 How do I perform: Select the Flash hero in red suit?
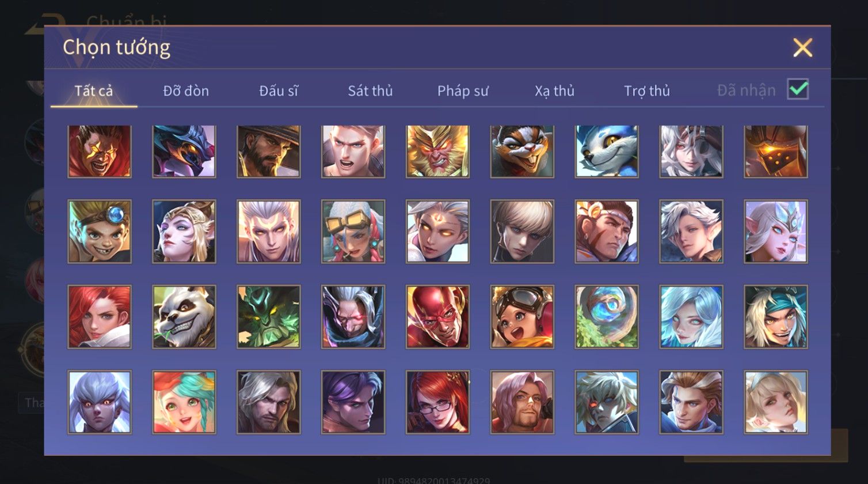(437, 317)
